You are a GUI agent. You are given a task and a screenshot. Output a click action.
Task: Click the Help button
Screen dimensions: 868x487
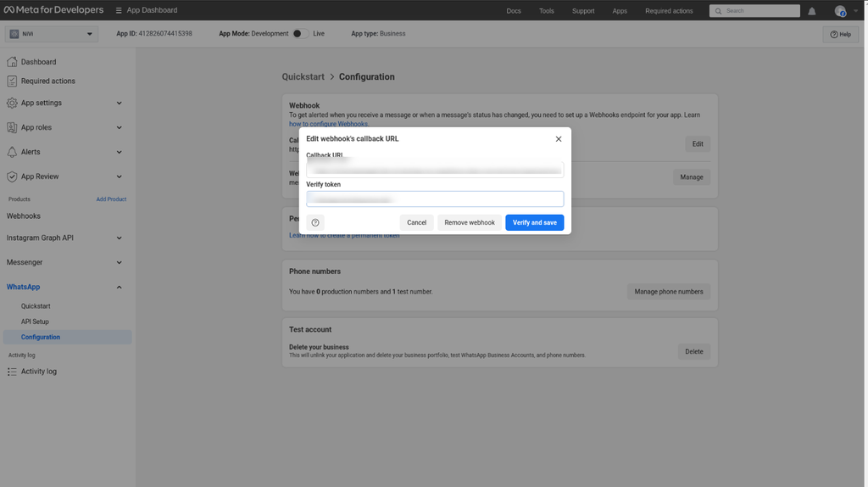840,34
